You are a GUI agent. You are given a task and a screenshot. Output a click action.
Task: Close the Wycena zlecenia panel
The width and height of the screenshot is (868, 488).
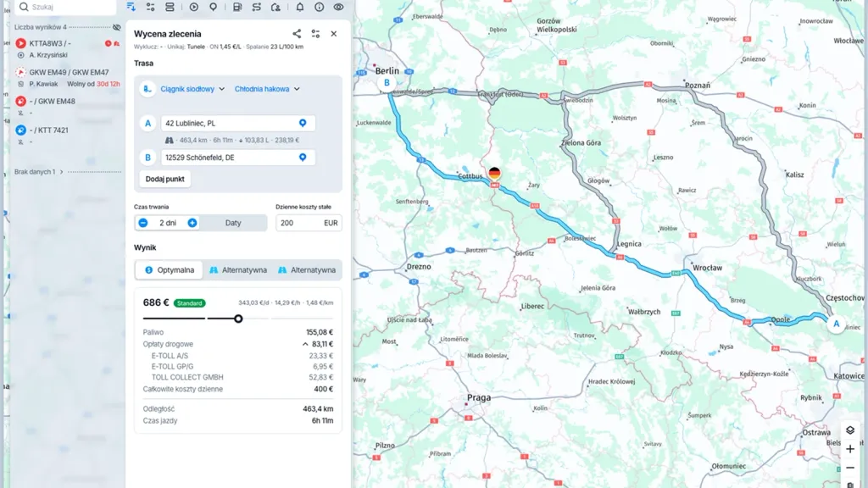(x=334, y=34)
